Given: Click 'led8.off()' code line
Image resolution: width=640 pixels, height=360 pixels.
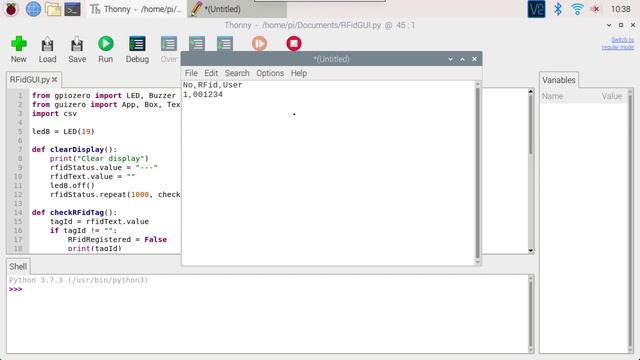Looking at the screenshot, I should pos(72,185).
